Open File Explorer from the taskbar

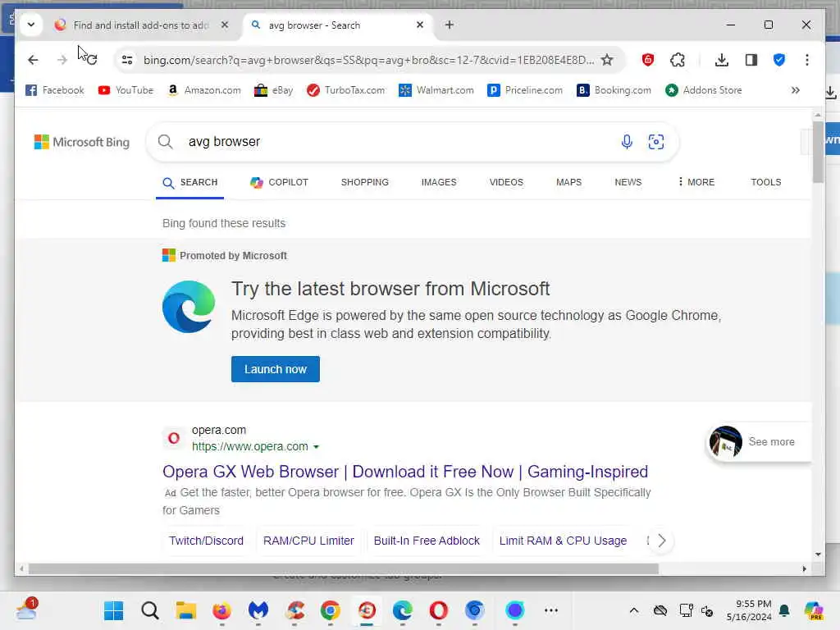[186, 610]
